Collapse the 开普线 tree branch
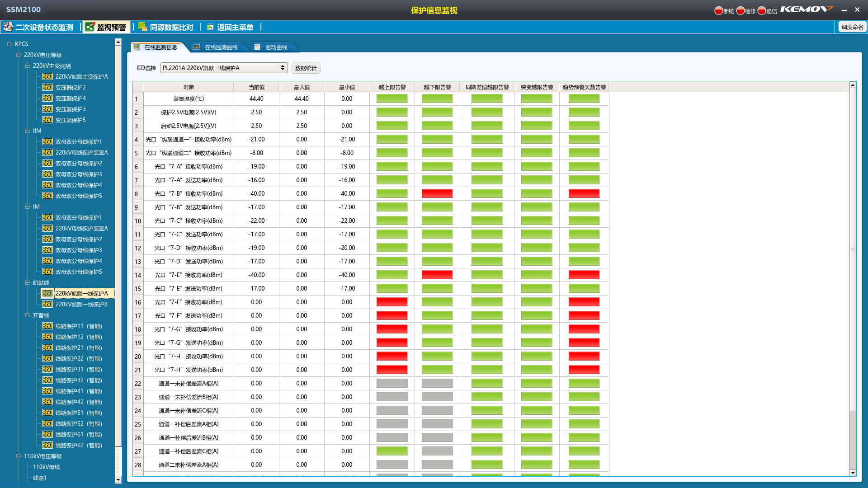Image resolution: width=868 pixels, height=488 pixels. coord(27,315)
